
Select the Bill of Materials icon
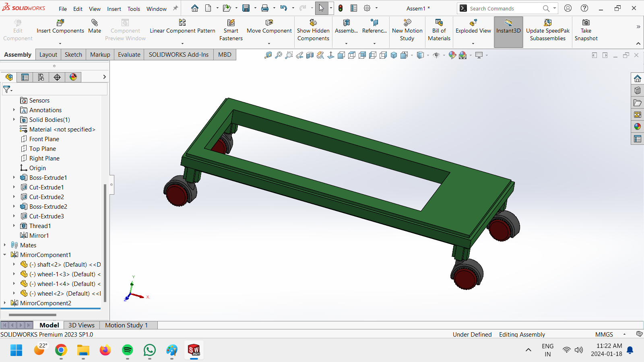pos(439,23)
